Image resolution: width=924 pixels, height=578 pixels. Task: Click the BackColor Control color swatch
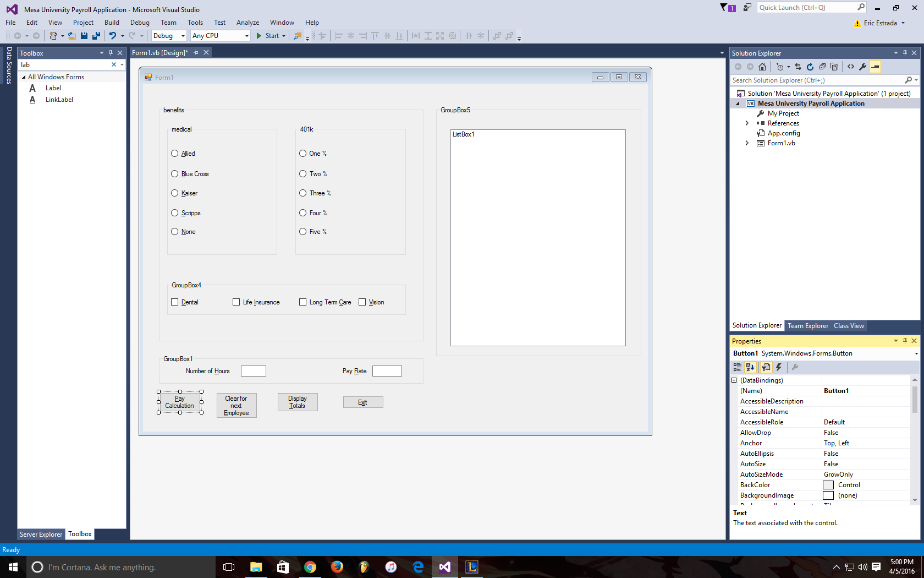point(828,485)
